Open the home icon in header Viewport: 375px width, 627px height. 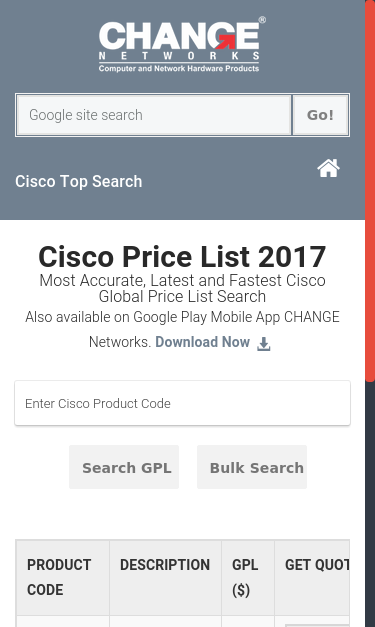coord(329,168)
